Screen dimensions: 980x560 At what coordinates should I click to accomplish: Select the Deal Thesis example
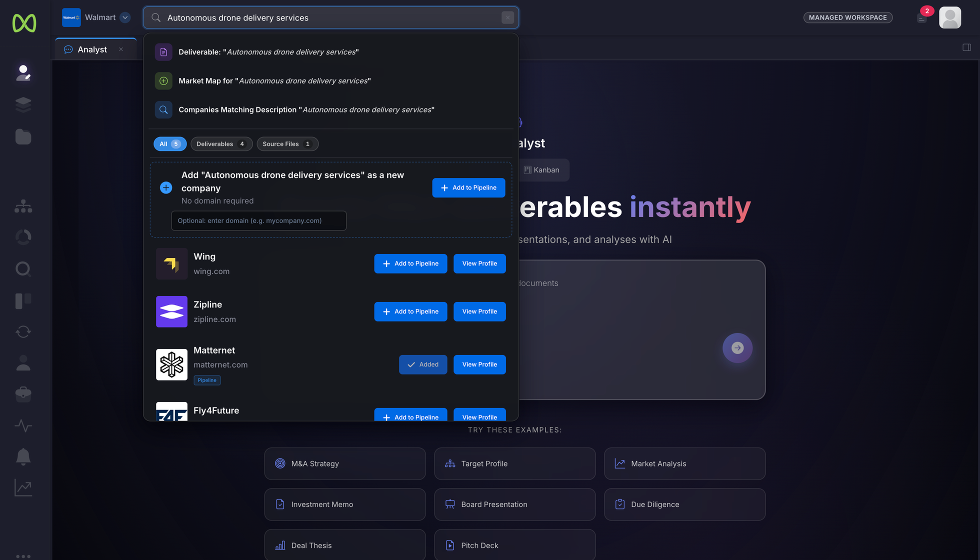[x=345, y=545]
